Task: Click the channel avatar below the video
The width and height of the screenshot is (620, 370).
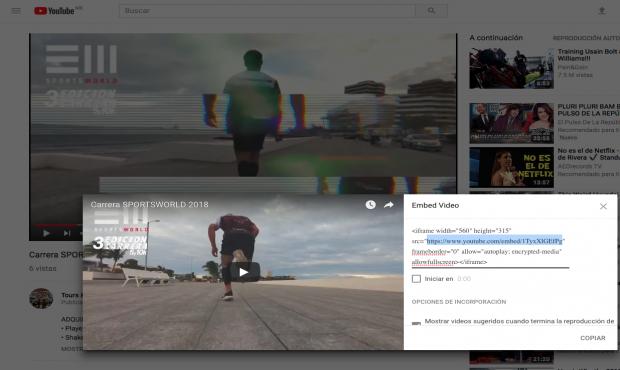Action: tap(41, 298)
